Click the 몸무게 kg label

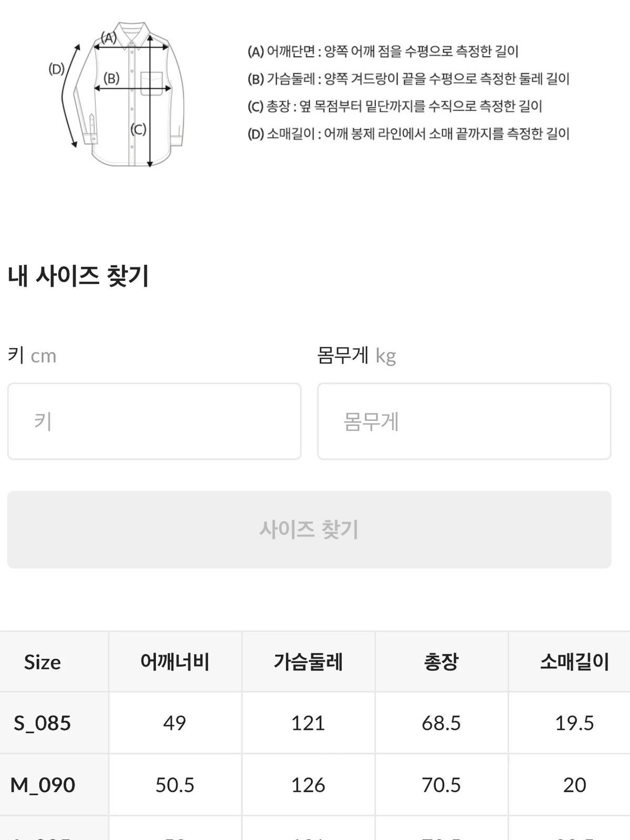click(x=356, y=355)
